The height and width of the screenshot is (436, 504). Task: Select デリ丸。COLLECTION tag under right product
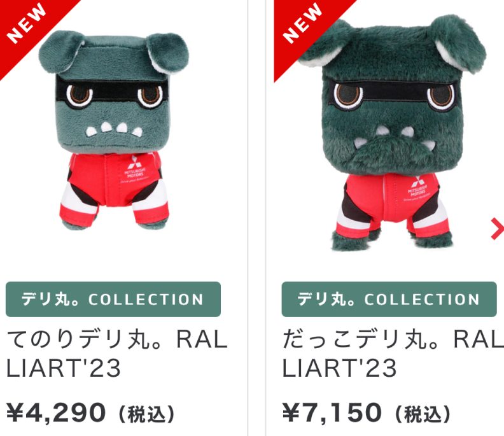(389, 299)
